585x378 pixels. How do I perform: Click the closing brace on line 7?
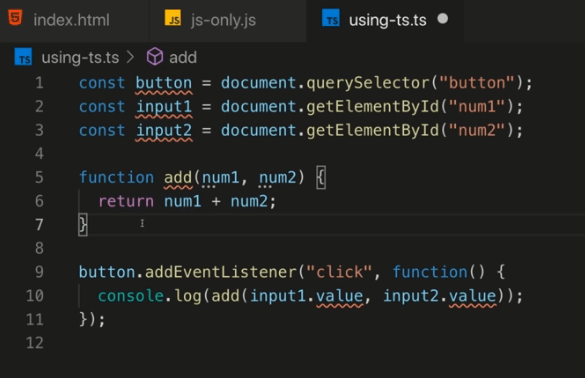(83, 225)
